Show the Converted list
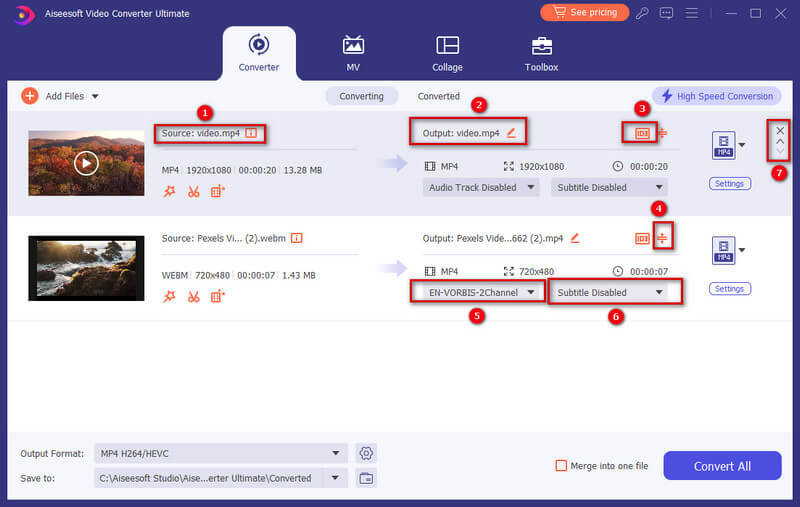800x507 pixels. pos(438,96)
